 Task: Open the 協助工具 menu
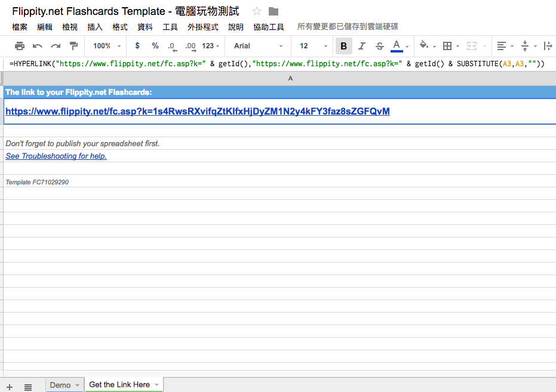(269, 27)
